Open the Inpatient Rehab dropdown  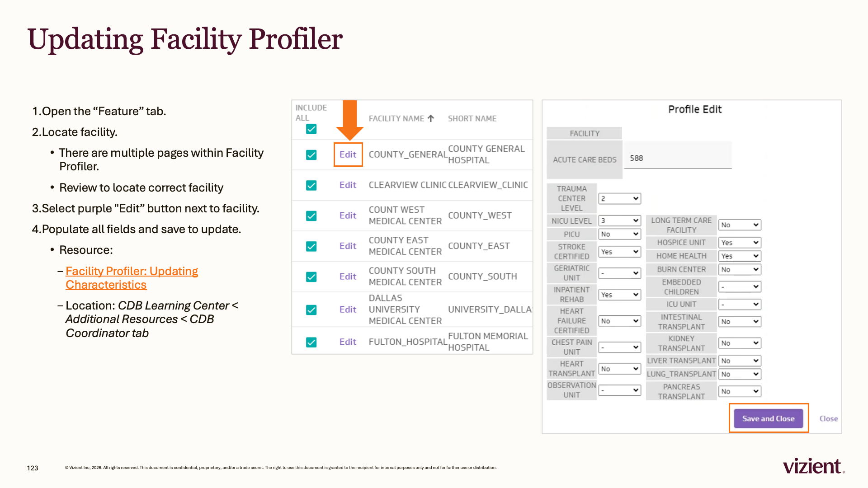[x=619, y=295]
